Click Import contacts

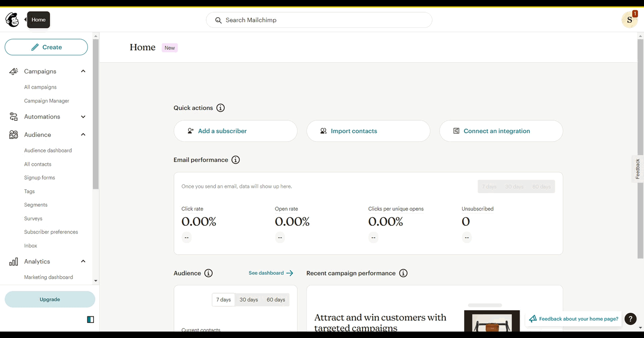point(368,131)
